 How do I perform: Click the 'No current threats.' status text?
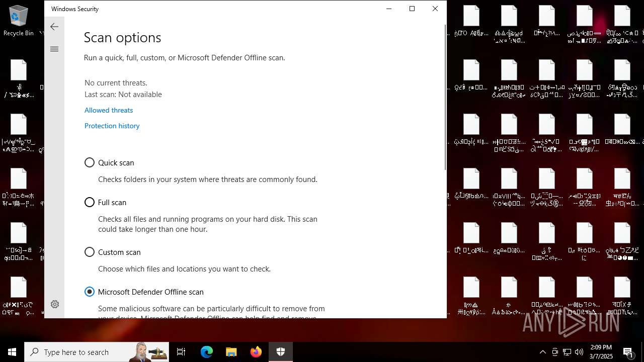[x=116, y=82]
